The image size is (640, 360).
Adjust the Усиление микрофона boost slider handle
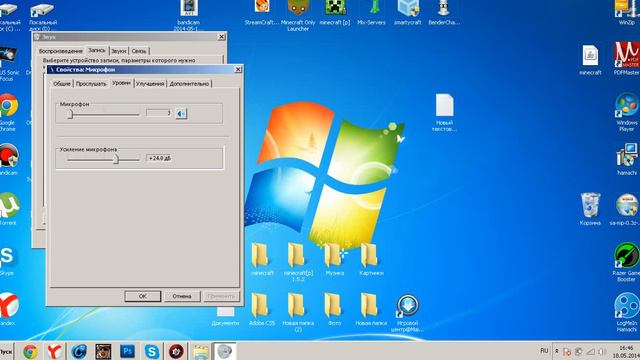click(x=116, y=158)
